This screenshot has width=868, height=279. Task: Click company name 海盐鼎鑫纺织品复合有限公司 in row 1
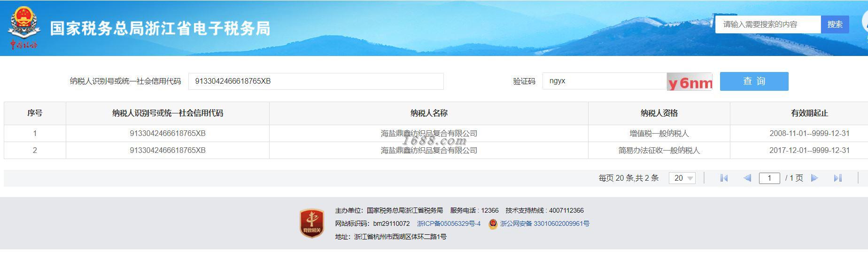coord(429,134)
